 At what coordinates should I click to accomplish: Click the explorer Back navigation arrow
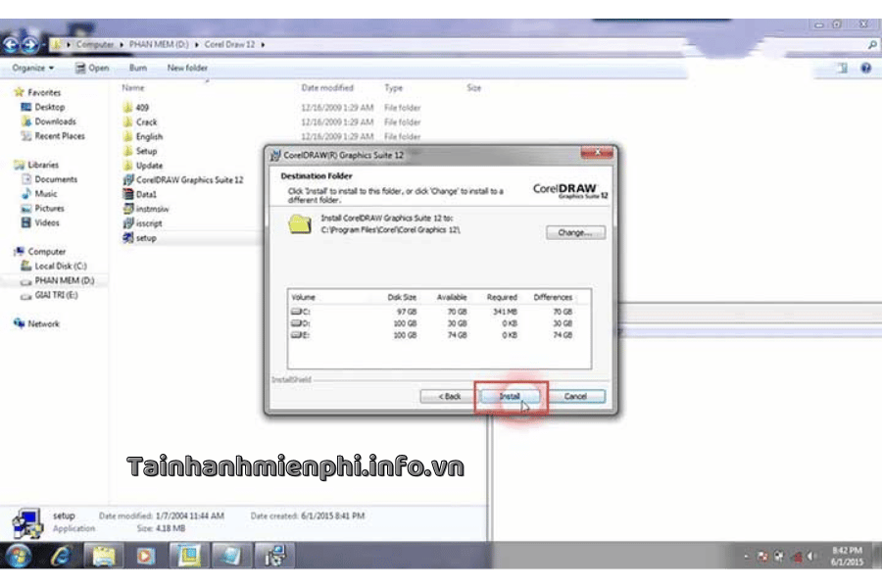[11, 44]
